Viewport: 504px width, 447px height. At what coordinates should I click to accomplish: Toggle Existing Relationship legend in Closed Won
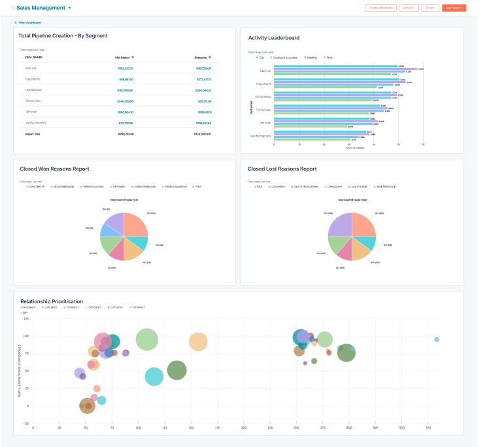pos(144,186)
